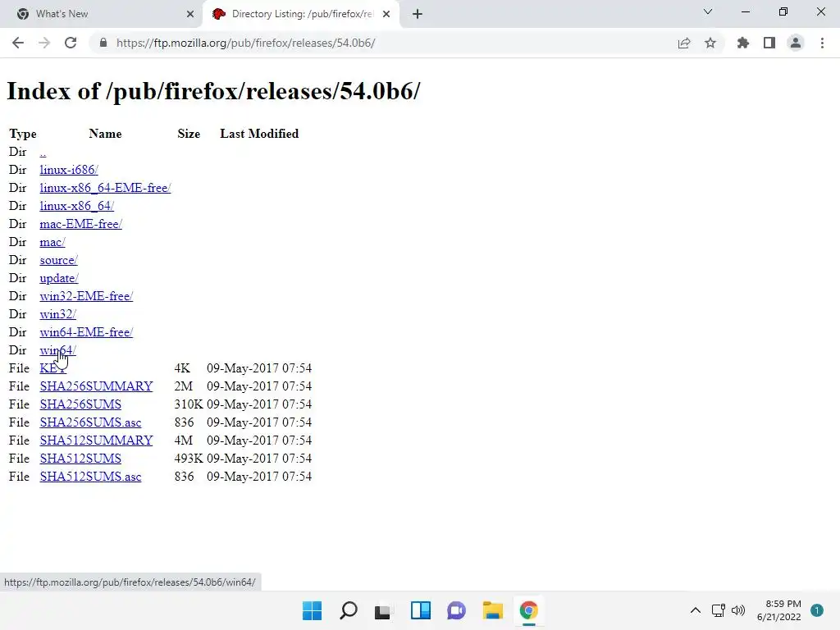Open the Windows Start menu

pyautogui.click(x=312, y=610)
